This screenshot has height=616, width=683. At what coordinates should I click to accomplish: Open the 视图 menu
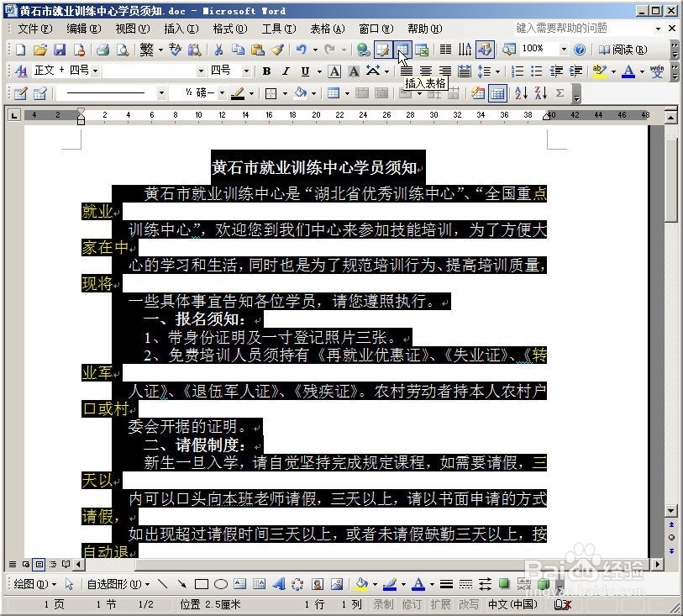coord(133,29)
